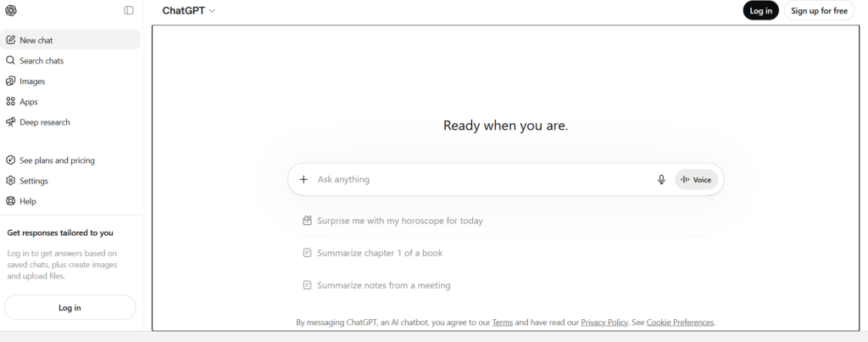Screen dimensions: 868x342
Task: Open the Images section
Action: point(70,81)
